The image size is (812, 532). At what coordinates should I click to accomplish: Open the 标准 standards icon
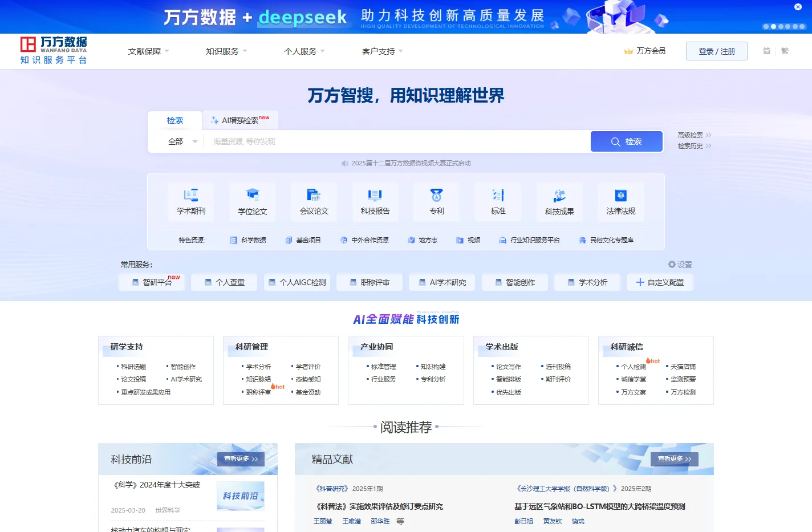tap(498, 201)
